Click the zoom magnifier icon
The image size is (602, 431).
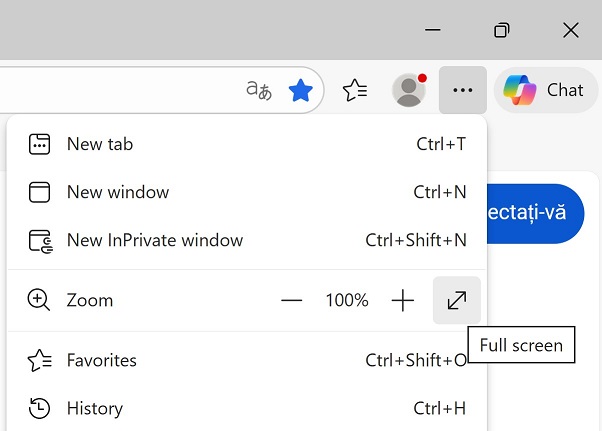39,300
